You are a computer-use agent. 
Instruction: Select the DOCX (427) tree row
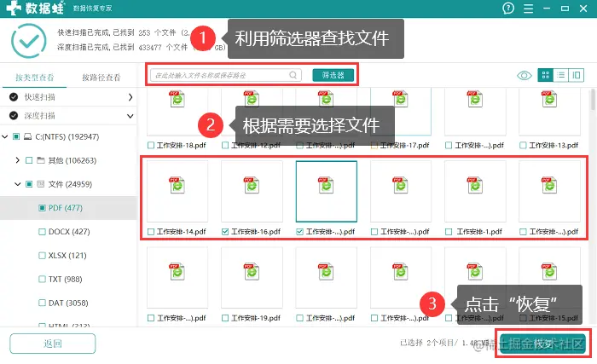[x=68, y=232]
